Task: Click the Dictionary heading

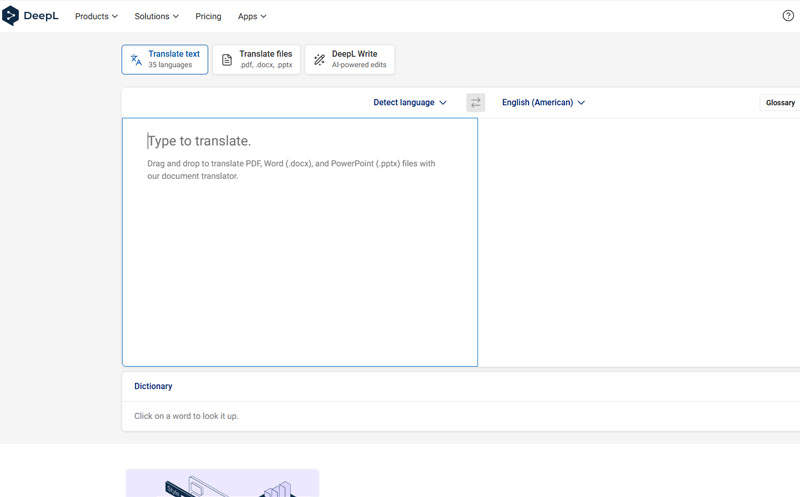Action: click(x=153, y=386)
